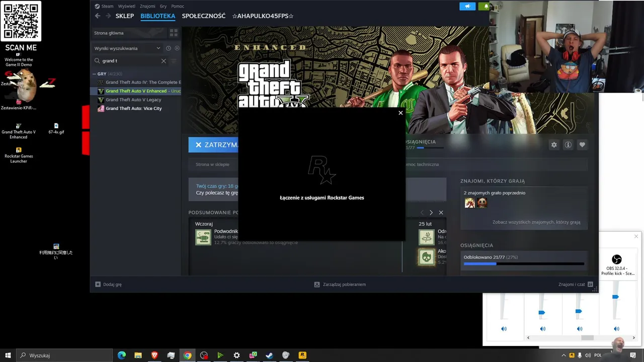Open the Wyświetl menu
This screenshot has height=362, width=644.
(126, 7)
